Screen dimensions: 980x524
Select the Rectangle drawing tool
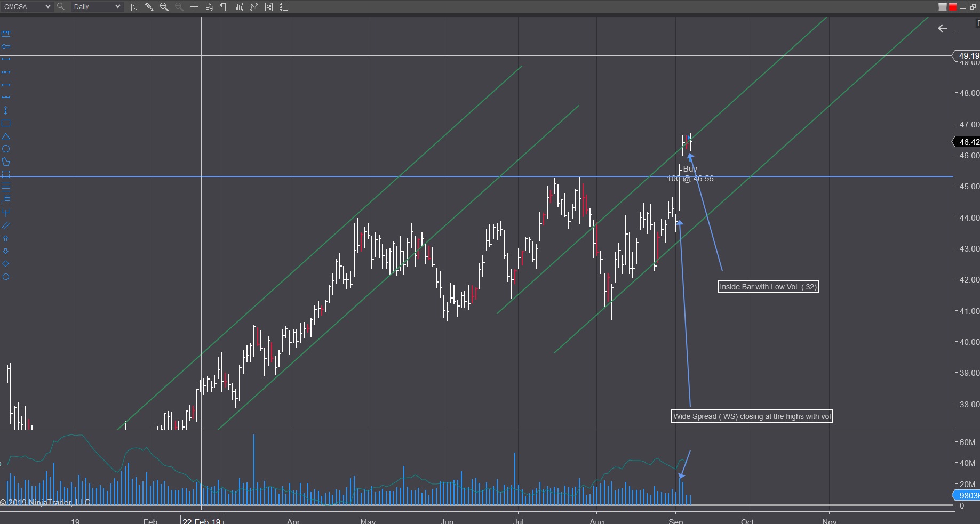tap(6, 123)
